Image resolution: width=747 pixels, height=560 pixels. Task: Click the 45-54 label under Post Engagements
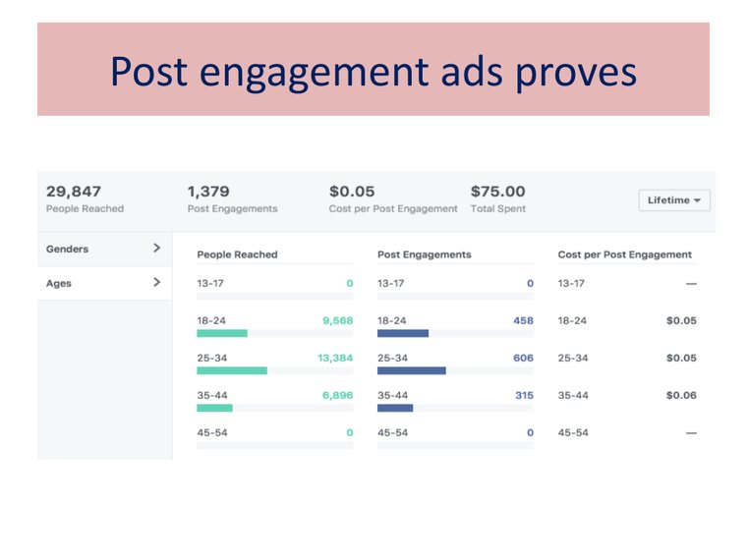coord(392,433)
